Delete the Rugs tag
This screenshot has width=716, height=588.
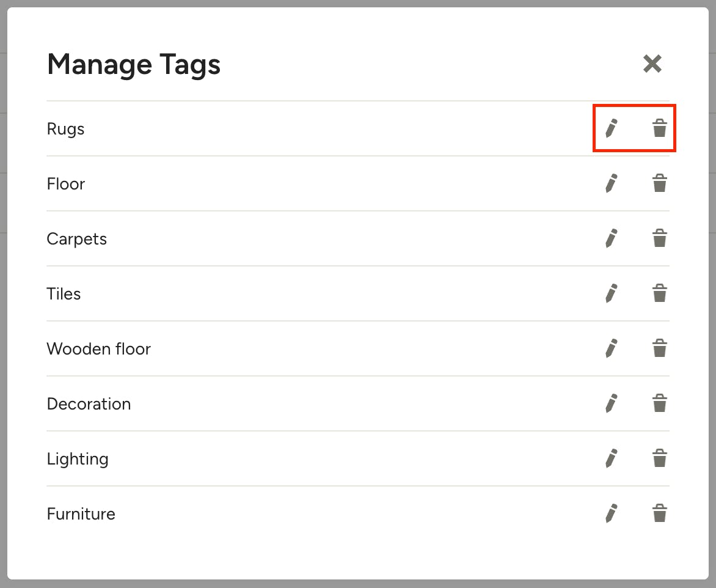659,128
